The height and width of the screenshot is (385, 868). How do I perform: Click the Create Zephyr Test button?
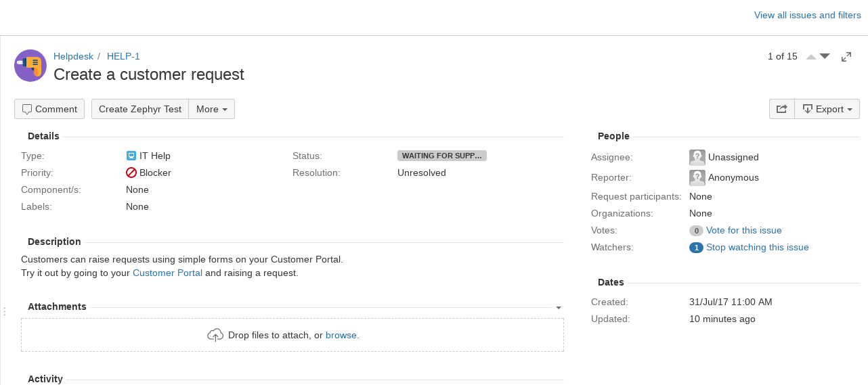(x=140, y=109)
